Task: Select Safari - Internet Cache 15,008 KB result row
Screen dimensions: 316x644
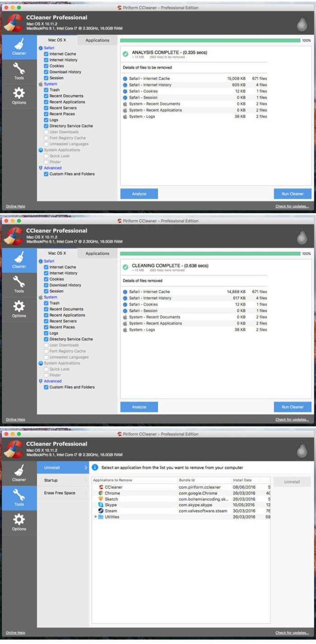Action: pos(195,79)
